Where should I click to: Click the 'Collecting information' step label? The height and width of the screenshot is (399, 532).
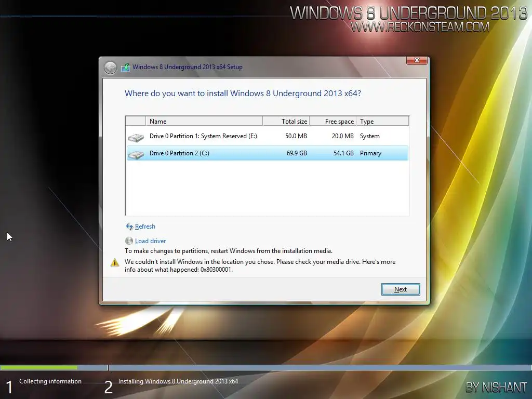[50, 381]
